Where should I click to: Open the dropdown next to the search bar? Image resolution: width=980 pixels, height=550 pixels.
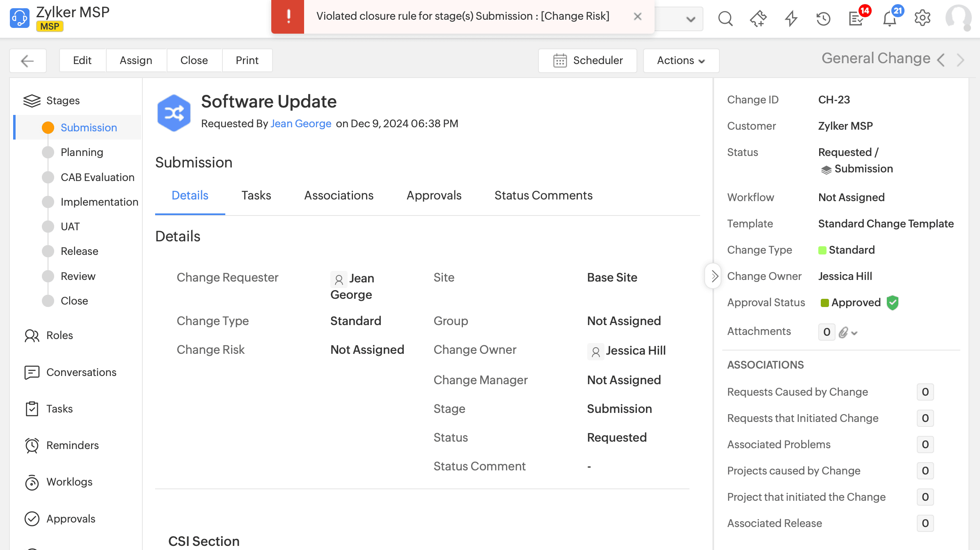coord(691,19)
